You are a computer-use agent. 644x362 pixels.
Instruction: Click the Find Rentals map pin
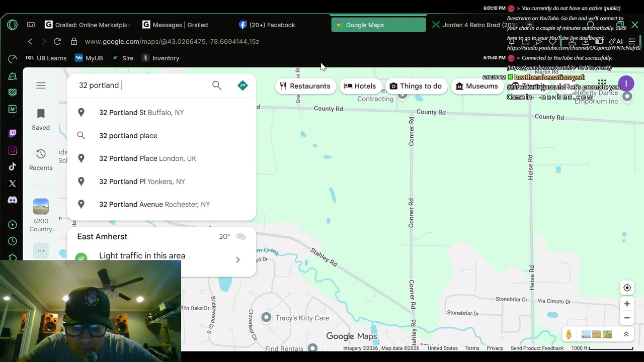312,348
